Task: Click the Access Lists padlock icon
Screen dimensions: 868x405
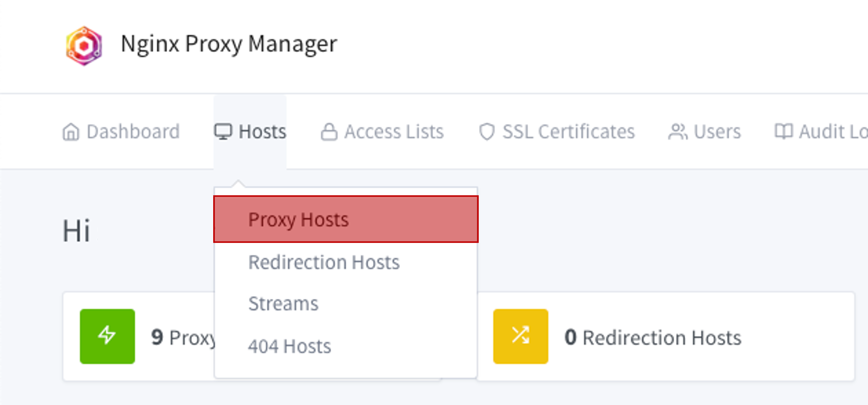Action: 329,132
